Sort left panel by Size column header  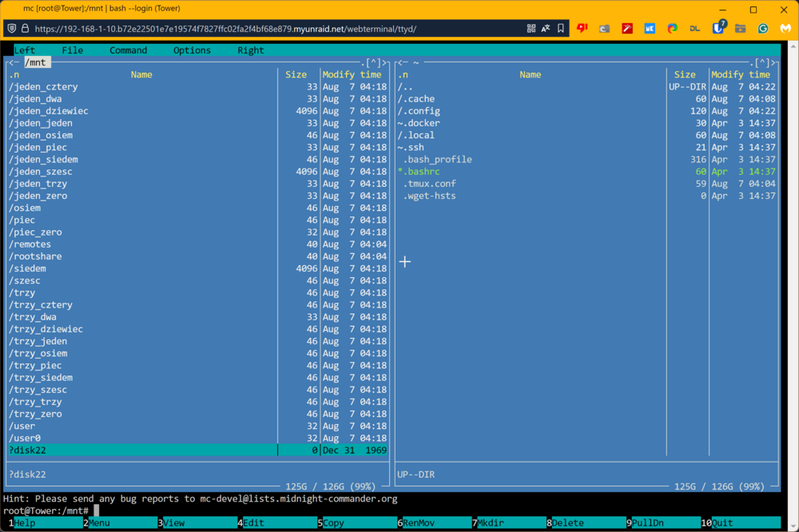(296, 74)
